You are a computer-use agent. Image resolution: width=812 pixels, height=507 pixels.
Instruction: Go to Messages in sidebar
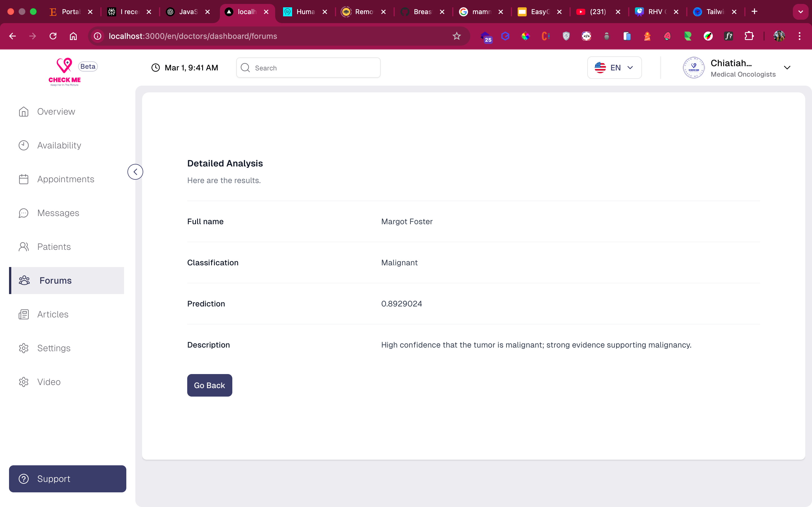pos(58,213)
